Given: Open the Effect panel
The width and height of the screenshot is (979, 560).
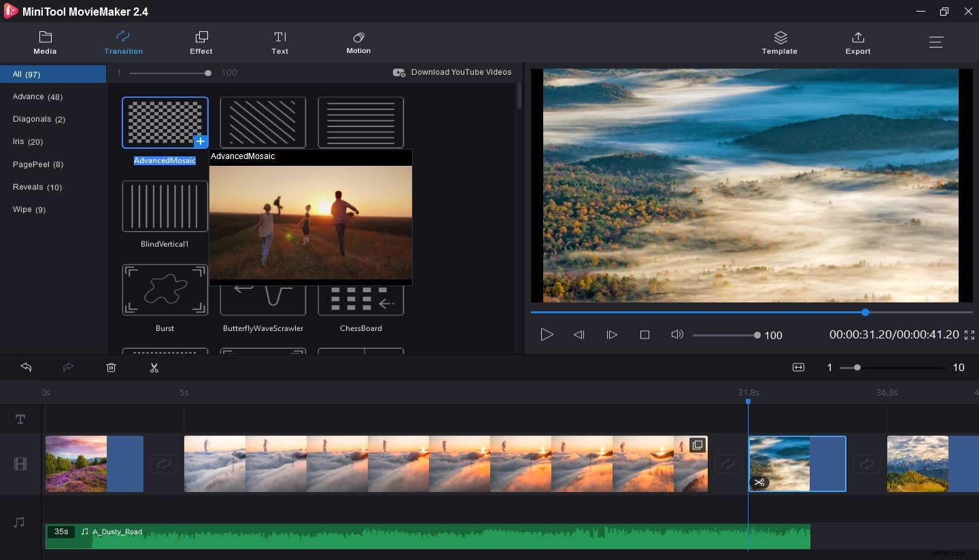Looking at the screenshot, I should [201, 42].
